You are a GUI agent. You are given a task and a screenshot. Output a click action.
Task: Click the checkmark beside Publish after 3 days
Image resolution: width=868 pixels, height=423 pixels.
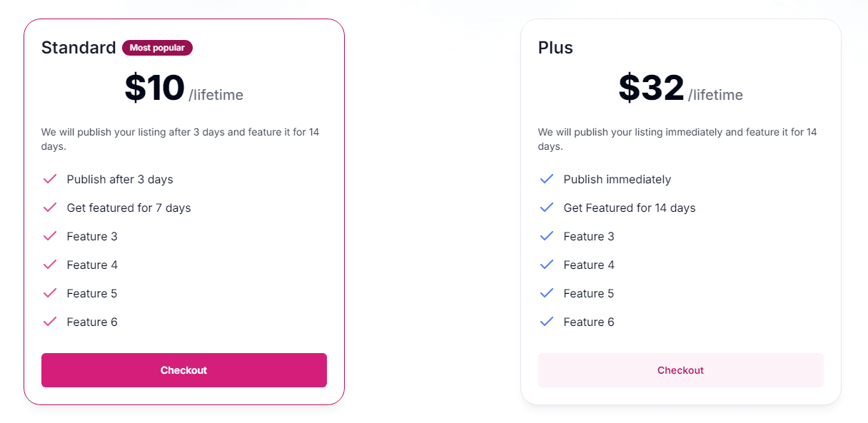(50, 179)
